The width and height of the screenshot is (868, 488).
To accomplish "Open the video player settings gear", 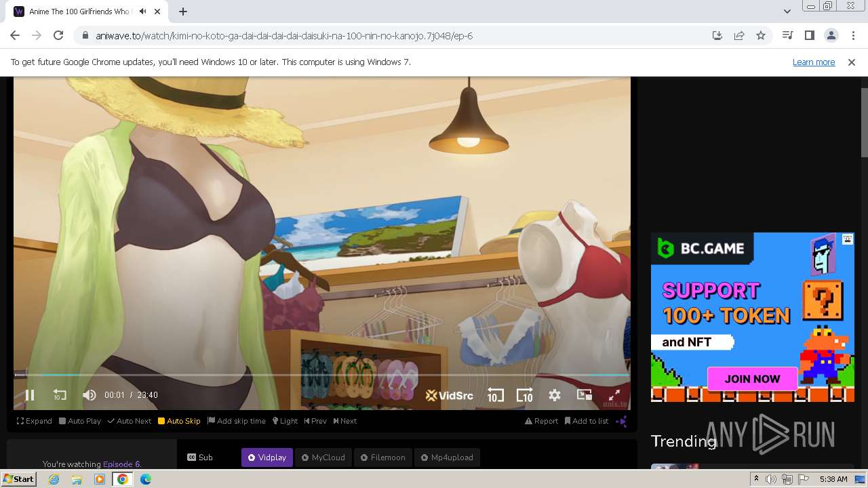I will (555, 395).
